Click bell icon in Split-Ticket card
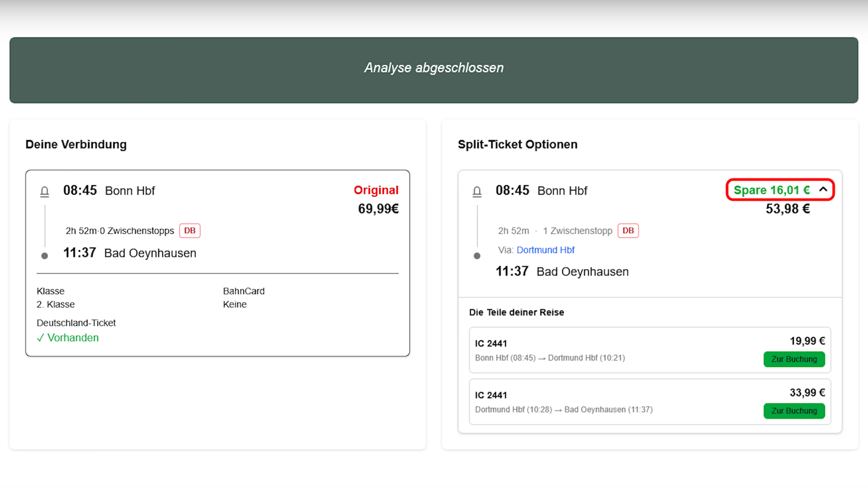 [477, 192]
